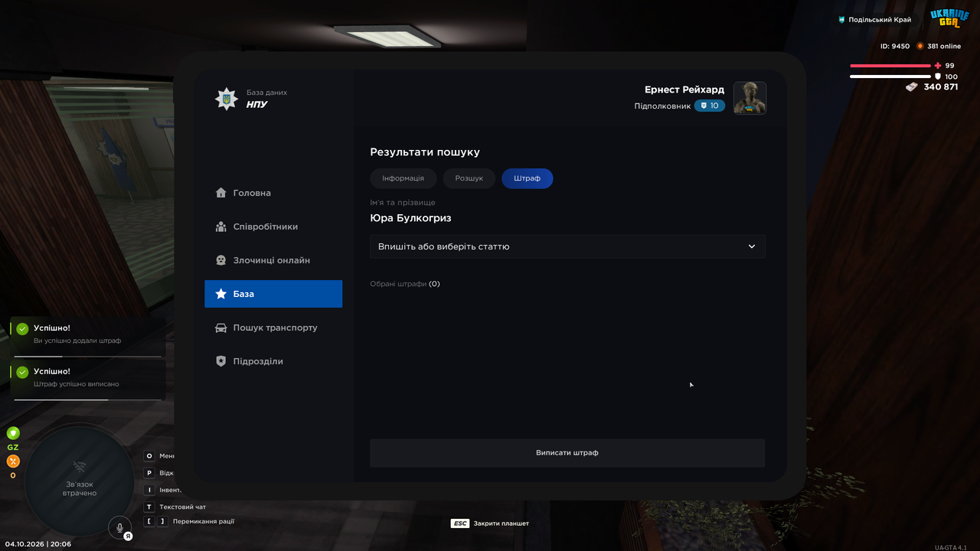
Task: Select the Співробітники people icon
Action: (x=221, y=227)
